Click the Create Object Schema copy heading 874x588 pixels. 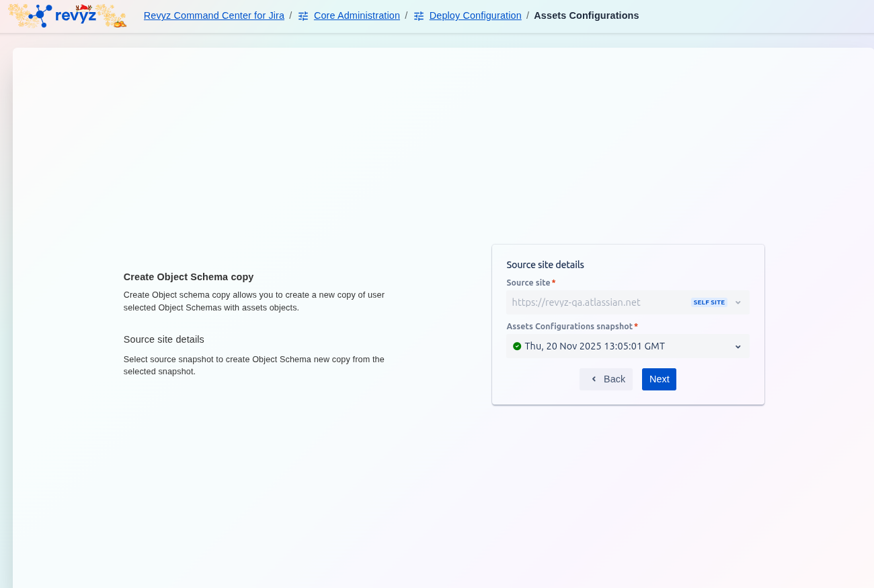[x=188, y=277]
